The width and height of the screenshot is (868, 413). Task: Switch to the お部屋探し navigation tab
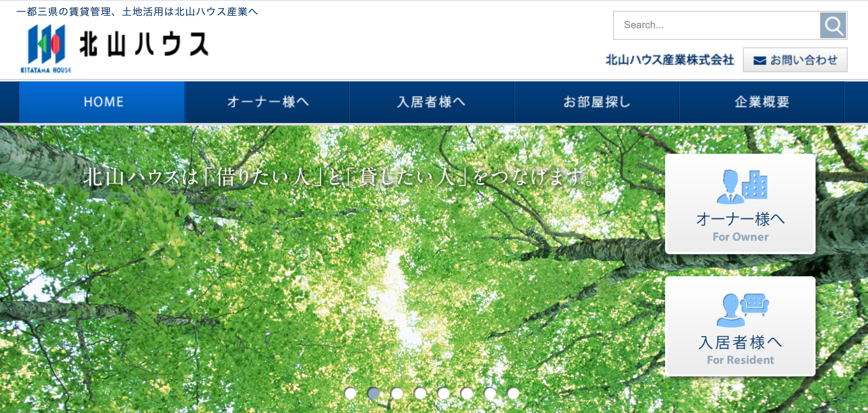tap(597, 102)
